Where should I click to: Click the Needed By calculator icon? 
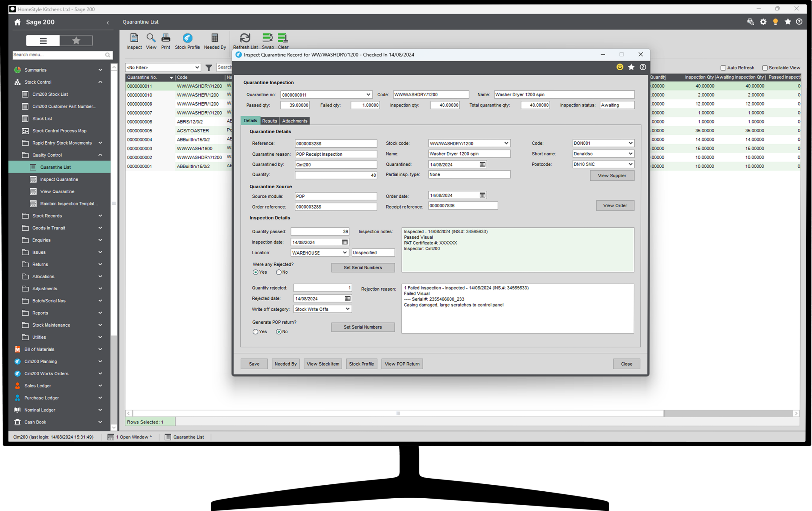coord(214,38)
